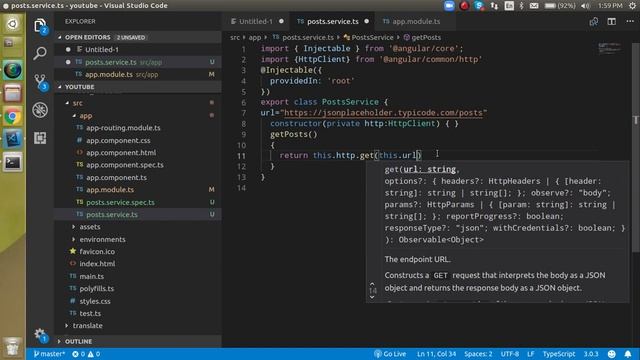
Task: Open app-routing.module.ts in explorer
Action: pyautogui.click(x=123, y=128)
